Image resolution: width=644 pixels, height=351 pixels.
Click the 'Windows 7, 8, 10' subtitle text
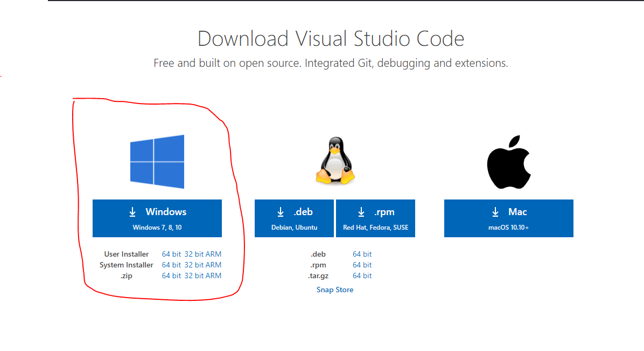[157, 228]
